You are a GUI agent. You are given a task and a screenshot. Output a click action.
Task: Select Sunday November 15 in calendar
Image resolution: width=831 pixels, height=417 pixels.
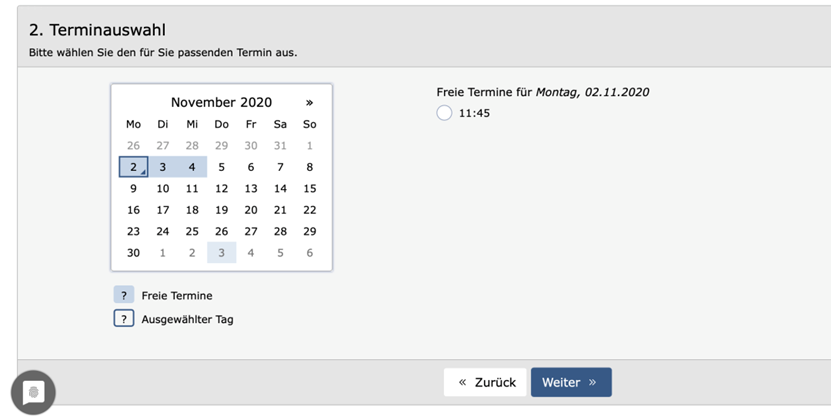pyautogui.click(x=310, y=189)
